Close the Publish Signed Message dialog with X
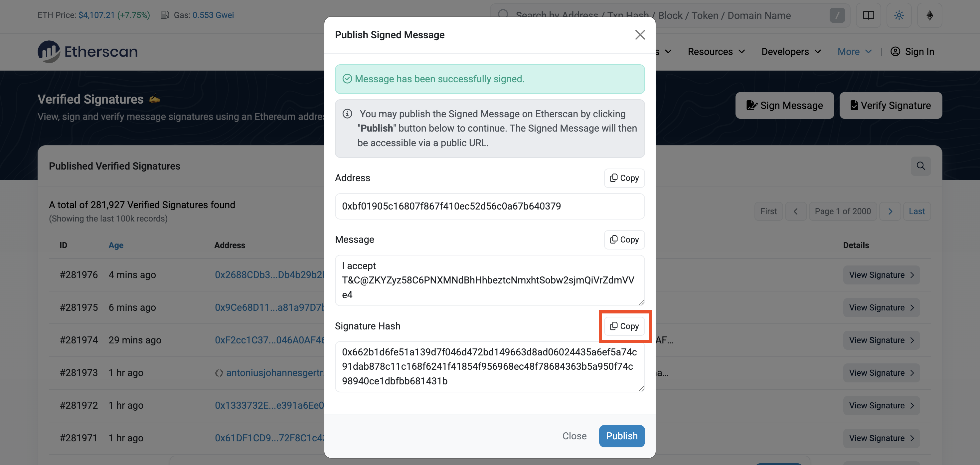The width and height of the screenshot is (980, 465). point(639,35)
